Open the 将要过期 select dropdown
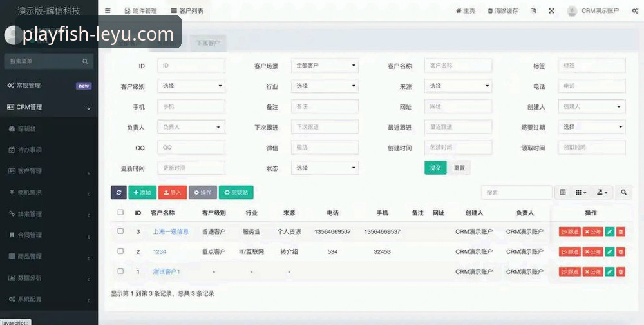 591,127
